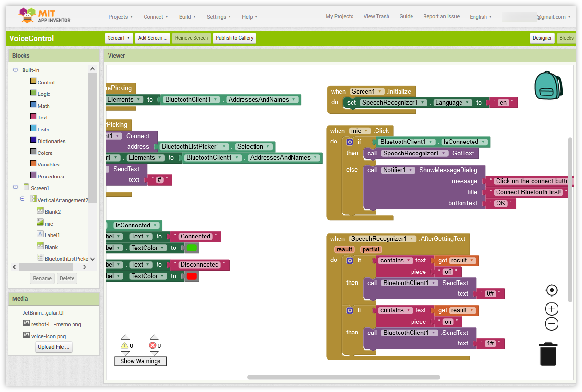Collapse the Built-in tree node
This screenshot has width=582, height=392.
tap(15, 70)
